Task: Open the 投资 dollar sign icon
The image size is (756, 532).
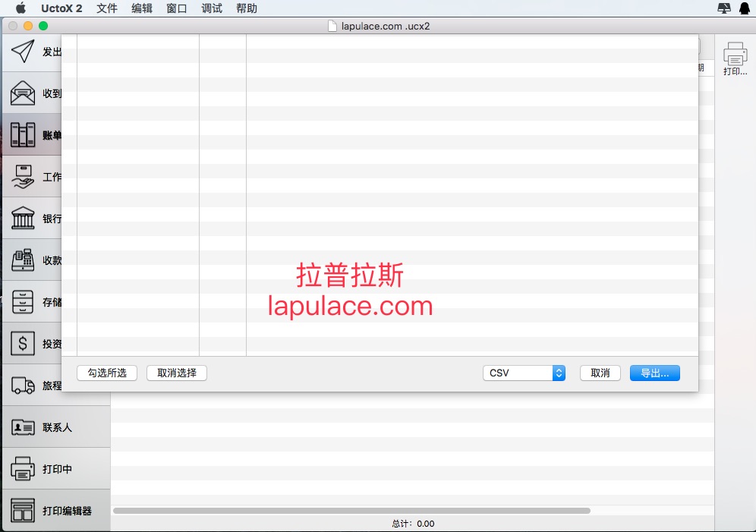Action: tap(23, 343)
